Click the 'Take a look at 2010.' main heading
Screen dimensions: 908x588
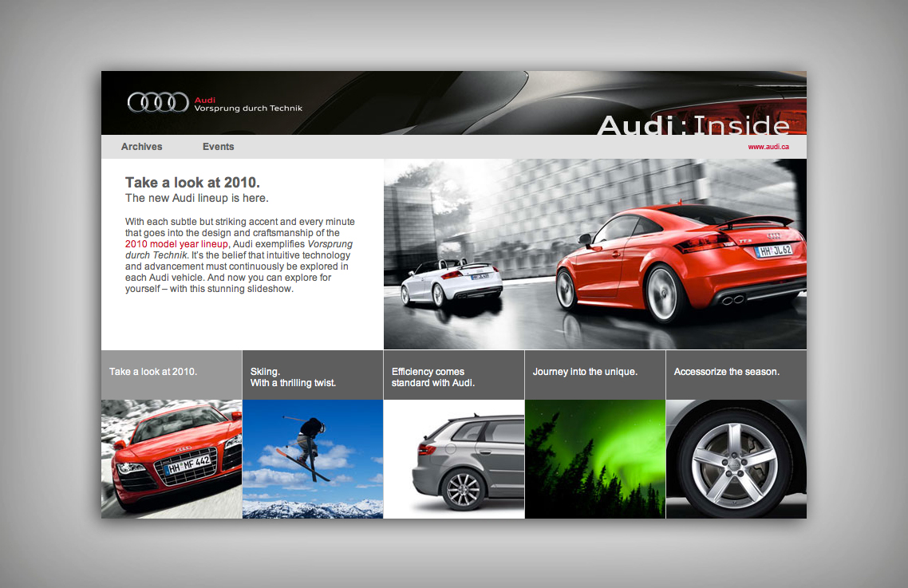point(192,183)
